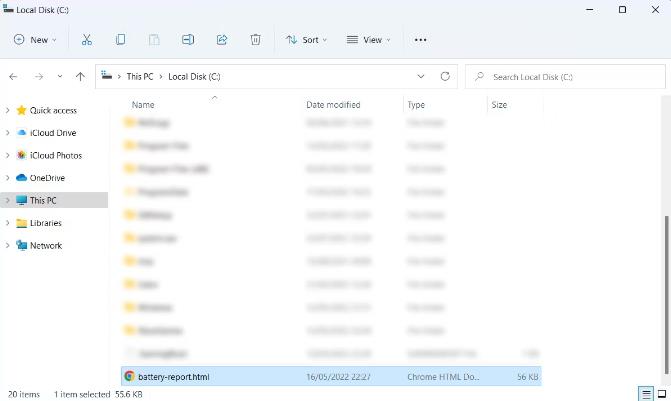Expand the This PC node

pyautogui.click(x=7, y=200)
